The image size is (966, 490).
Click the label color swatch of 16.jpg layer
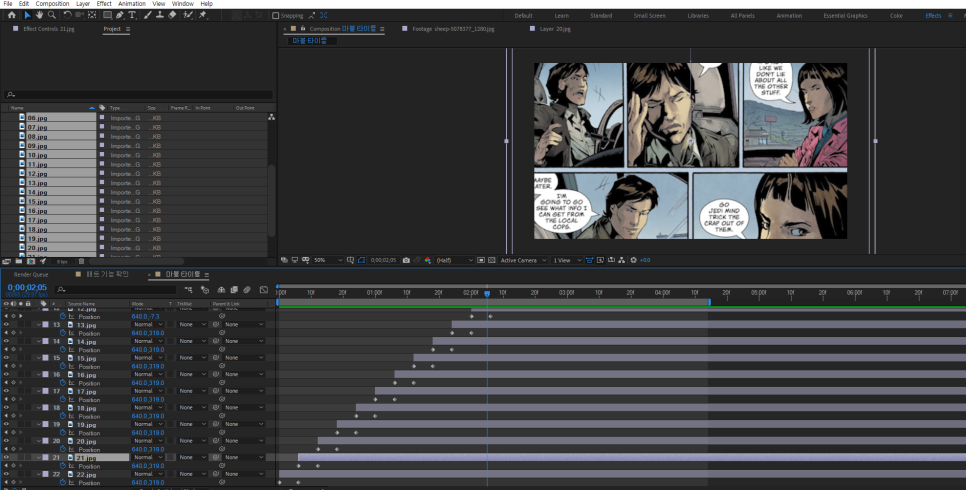(x=45, y=374)
